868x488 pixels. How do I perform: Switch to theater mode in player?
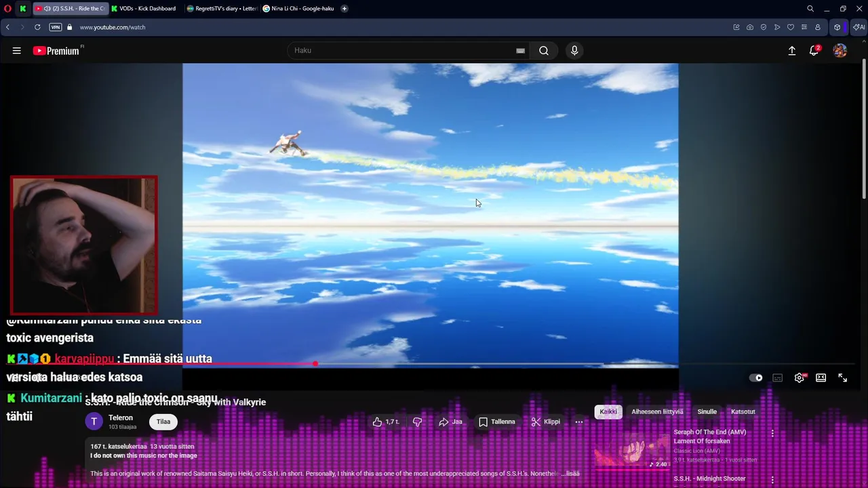[821, 378]
